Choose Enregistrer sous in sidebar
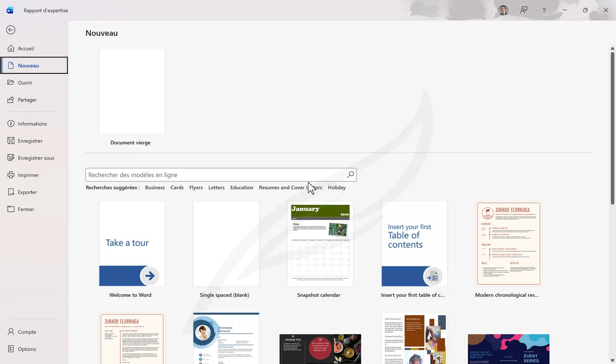 point(35,158)
